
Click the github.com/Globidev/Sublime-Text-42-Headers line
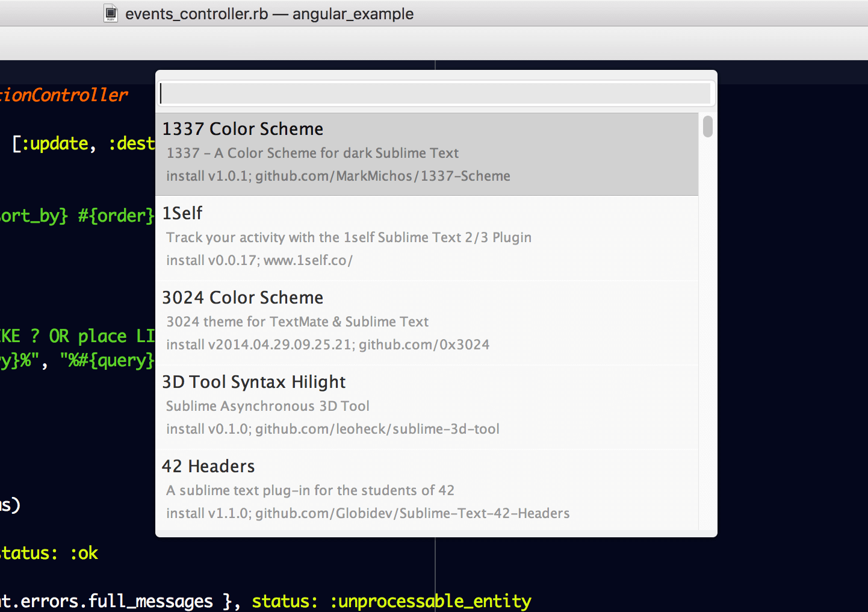(x=368, y=514)
